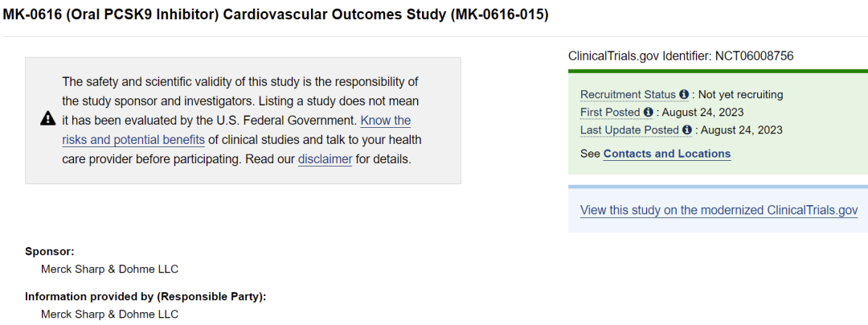The image size is (868, 325).
Task: Open the Know the risks and potential benefits link
Action: [235, 130]
